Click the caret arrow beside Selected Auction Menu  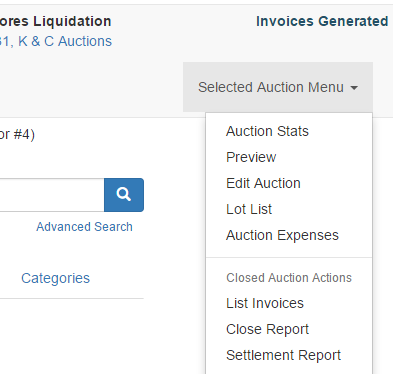(354, 88)
